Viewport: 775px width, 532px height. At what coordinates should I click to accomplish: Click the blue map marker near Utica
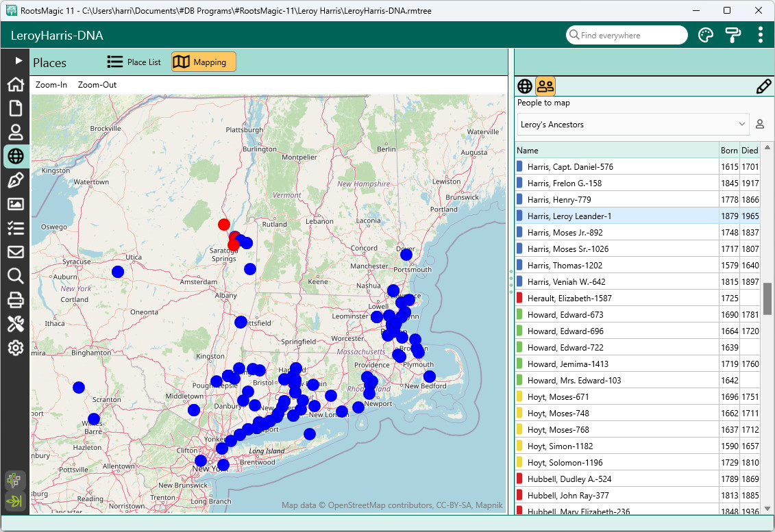click(x=118, y=272)
